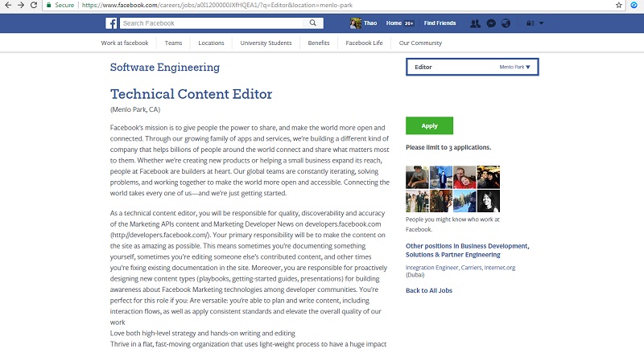This screenshot has width=644, height=361.
Task: Click the third employee photo in bottom row
Action: tap(464, 201)
